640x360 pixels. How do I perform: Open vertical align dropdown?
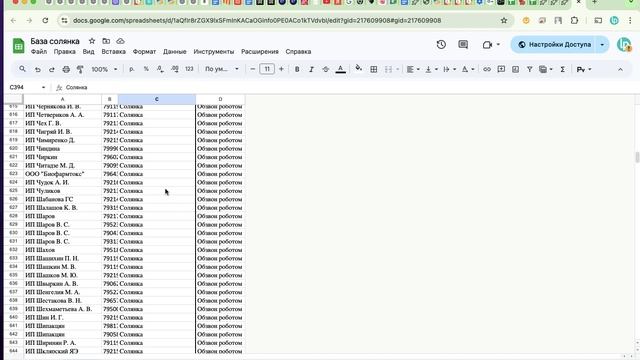(x=431, y=69)
